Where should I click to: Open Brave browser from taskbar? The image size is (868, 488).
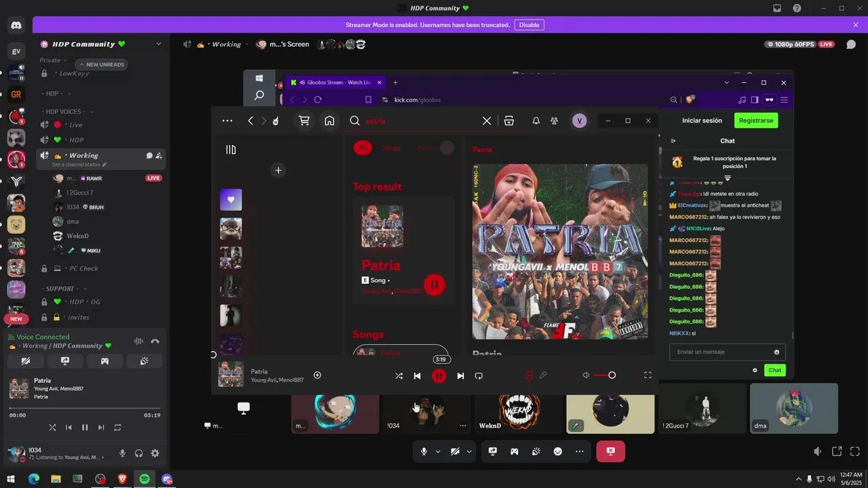point(123,479)
